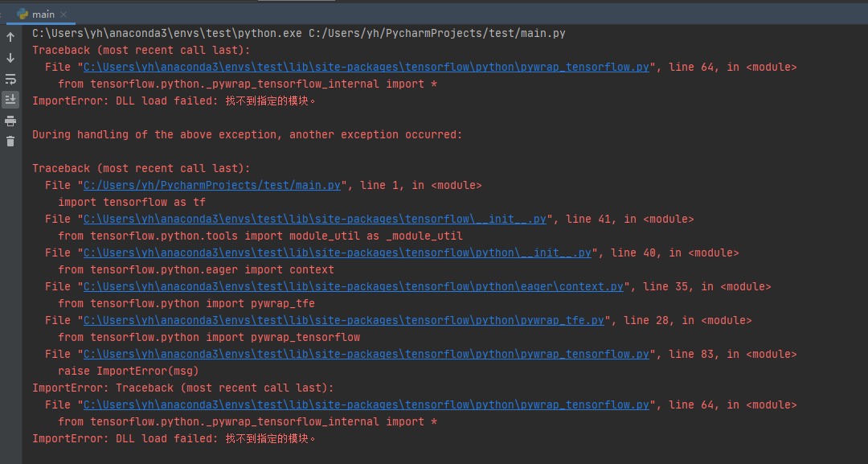Image resolution: width=868 pixels, height=464 pixels.
Task: Click the 'raise ImportError(msg)' line
Action: [x=128, y=372]
